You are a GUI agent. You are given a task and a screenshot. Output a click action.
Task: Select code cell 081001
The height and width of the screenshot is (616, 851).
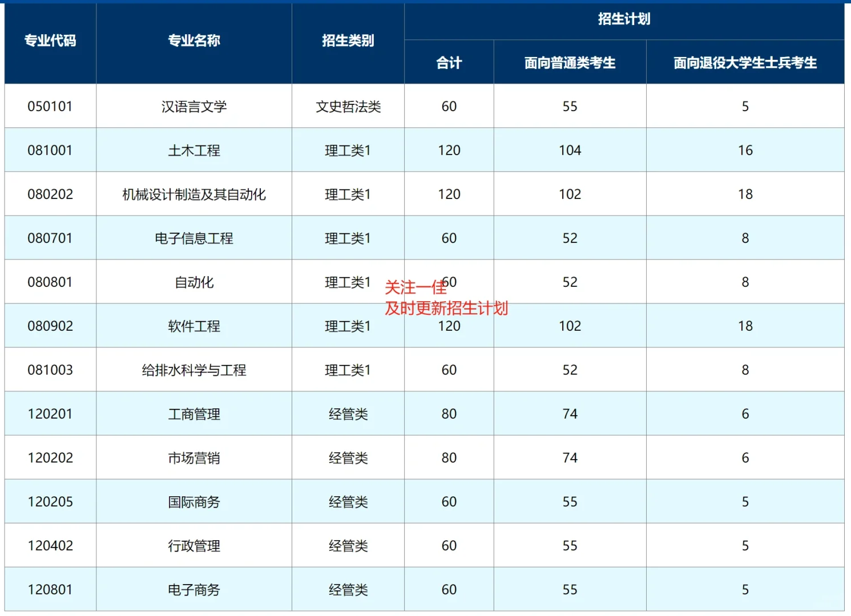click(x=50, y=151)
